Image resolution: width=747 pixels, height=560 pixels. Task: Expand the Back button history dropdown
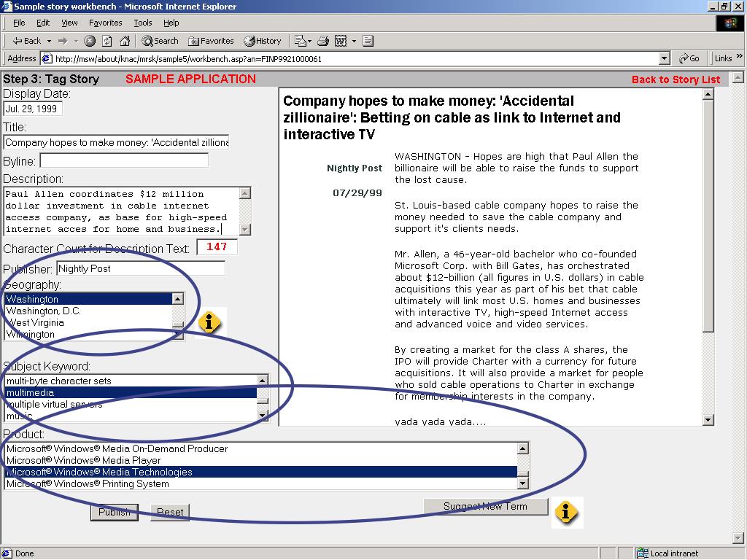49,42
